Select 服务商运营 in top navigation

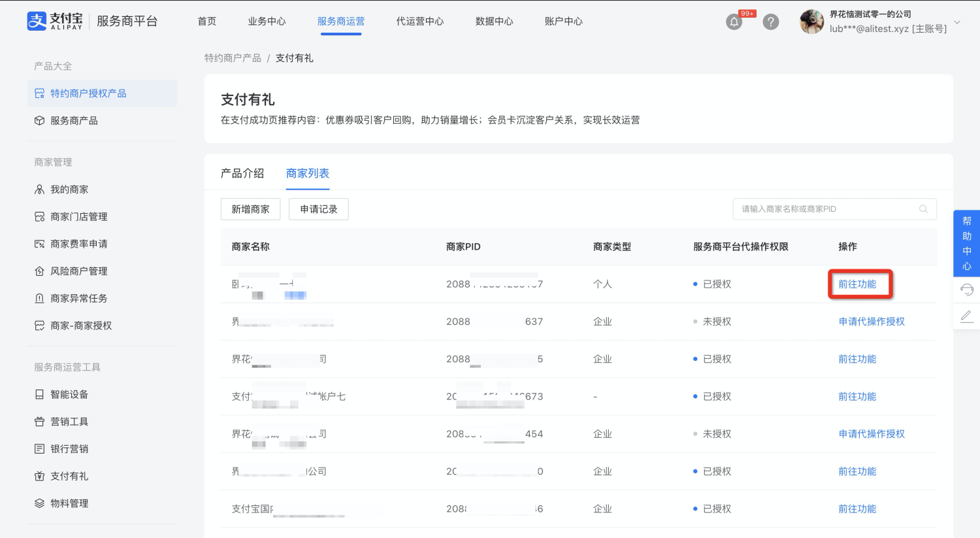point(341,22)
